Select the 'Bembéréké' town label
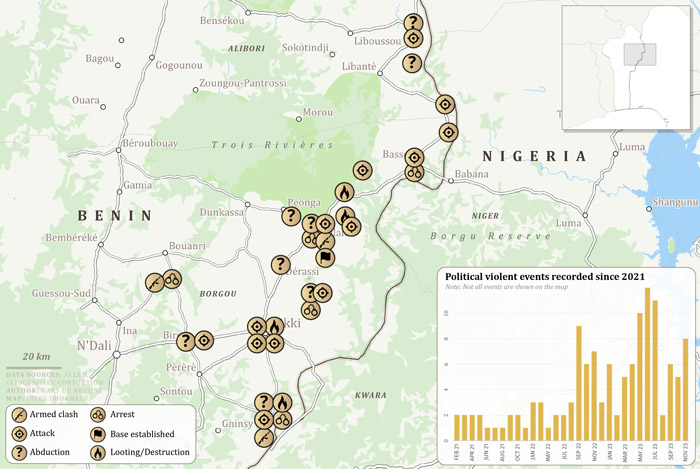Image resolution: width=700 pixels, height=469 pixels. point(71,238)
